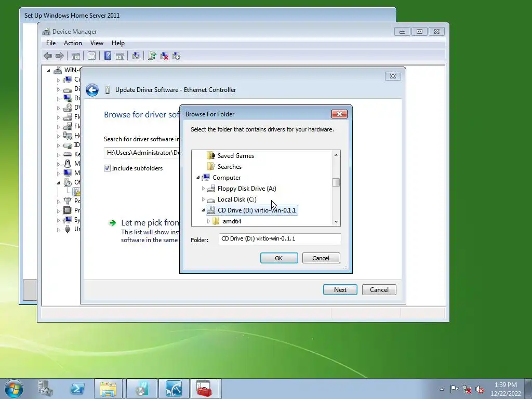Click the Searches folder icon

tap(211, 166)
